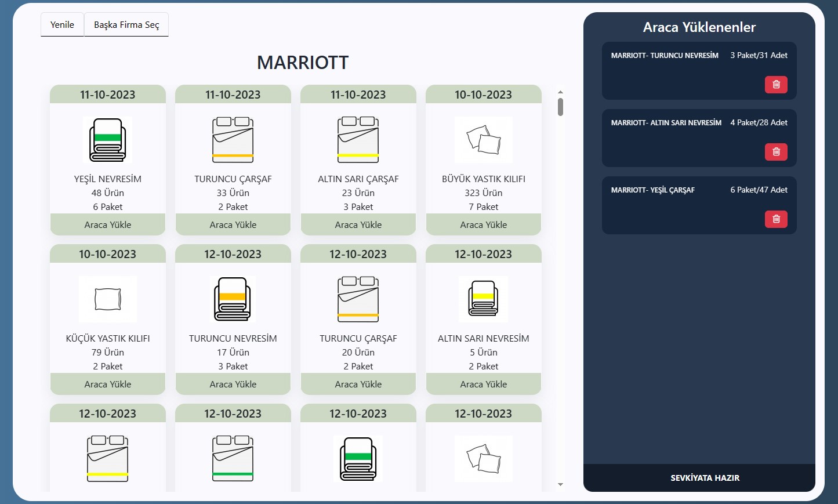The image size is (838, 504).
Task: Click the scroll down arrow of product list
Action: coord(560,484)
